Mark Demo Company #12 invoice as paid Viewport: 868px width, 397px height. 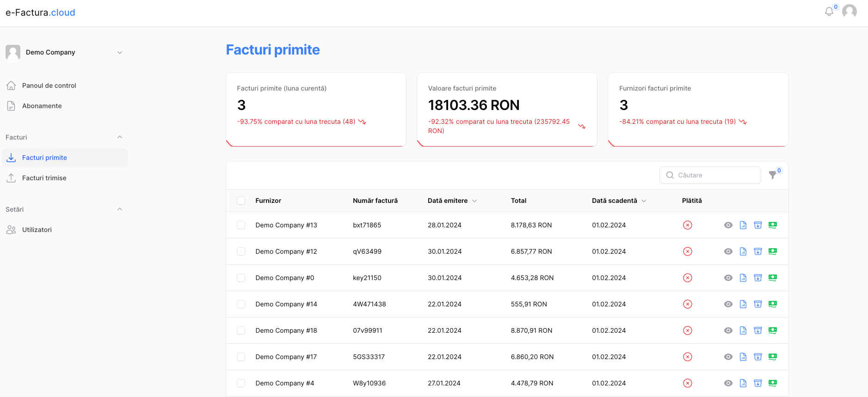click(773, 251)
